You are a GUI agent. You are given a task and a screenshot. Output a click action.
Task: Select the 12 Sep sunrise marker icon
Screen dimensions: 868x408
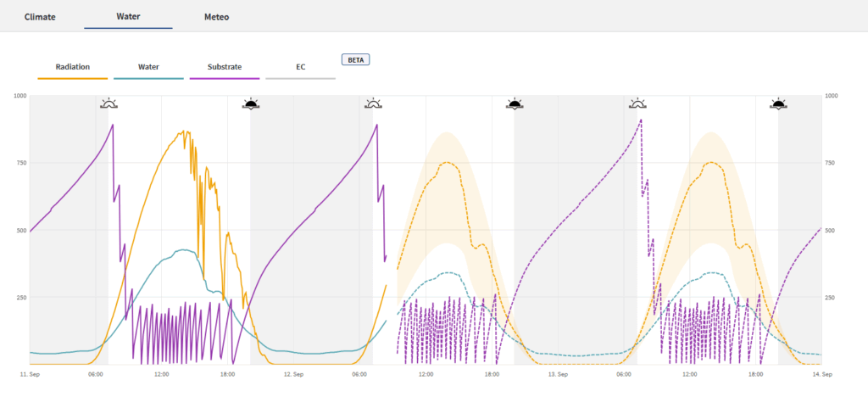374,104
